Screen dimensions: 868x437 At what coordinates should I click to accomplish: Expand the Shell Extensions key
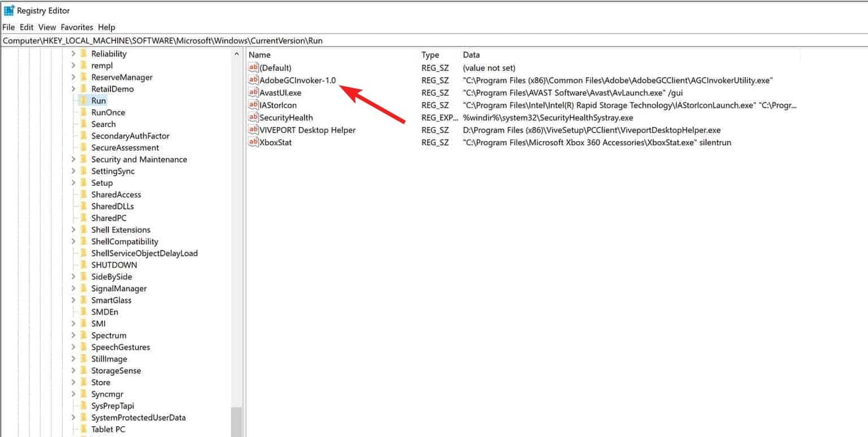pyautogui.click(x=74, y=230)
